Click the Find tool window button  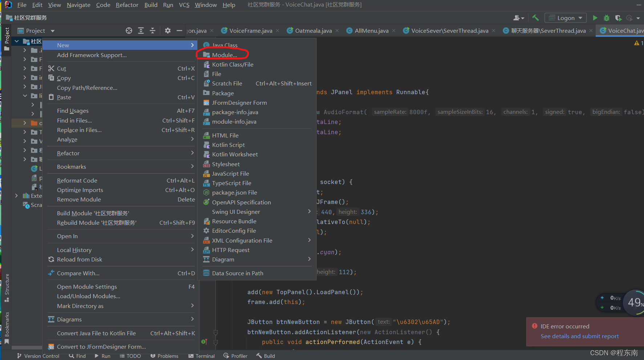point(77,356)
